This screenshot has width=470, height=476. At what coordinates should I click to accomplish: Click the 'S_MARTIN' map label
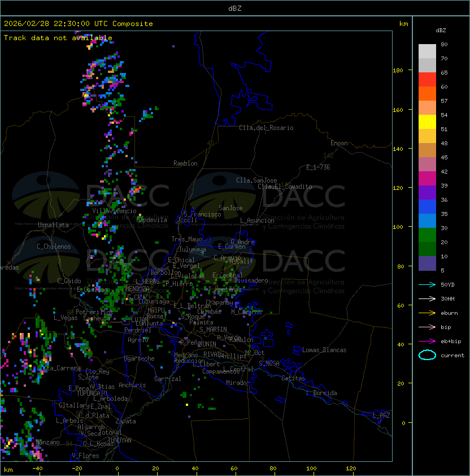click(x=213, y=329)
